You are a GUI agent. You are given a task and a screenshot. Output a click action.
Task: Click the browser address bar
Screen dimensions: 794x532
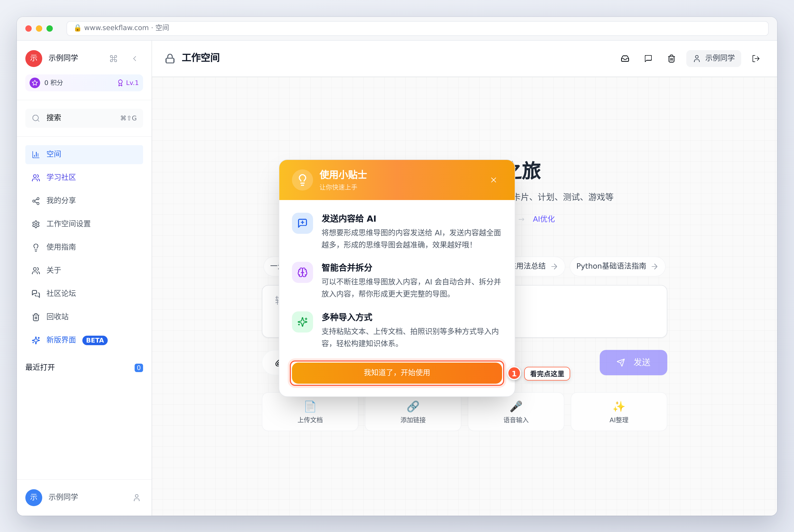(x=417, y=28)
